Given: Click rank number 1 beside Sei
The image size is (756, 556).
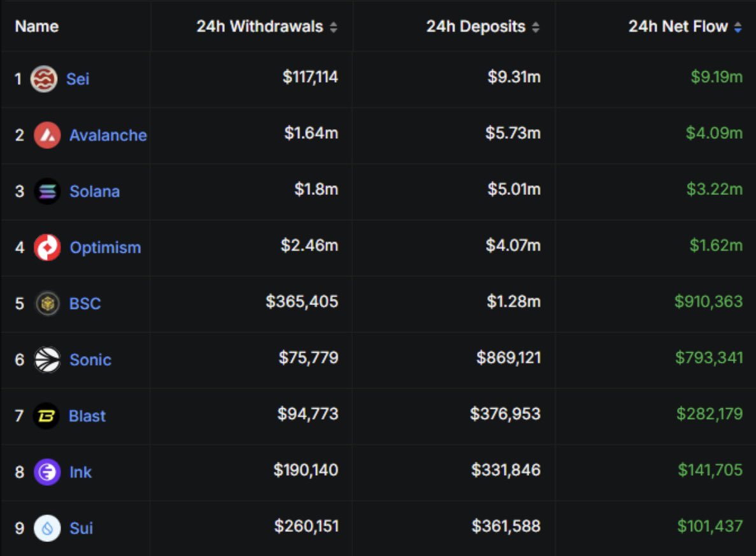Looking at the screenshot, I should [x=18, y=78].
